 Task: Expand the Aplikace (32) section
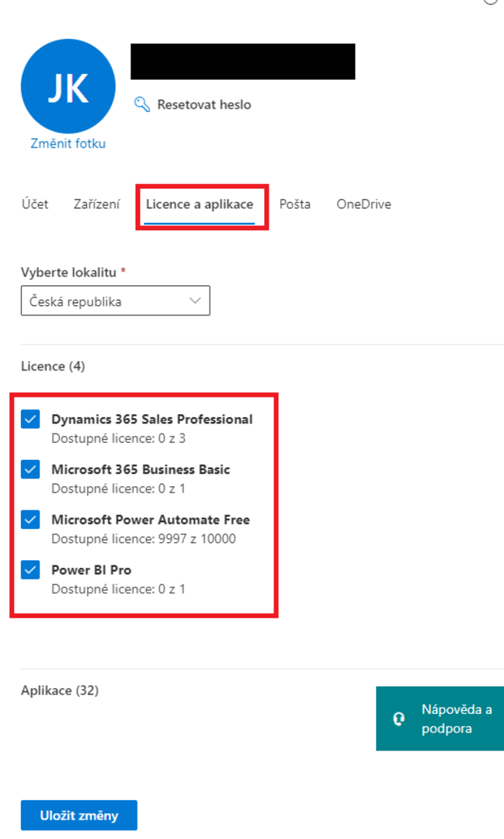[60, 691]
